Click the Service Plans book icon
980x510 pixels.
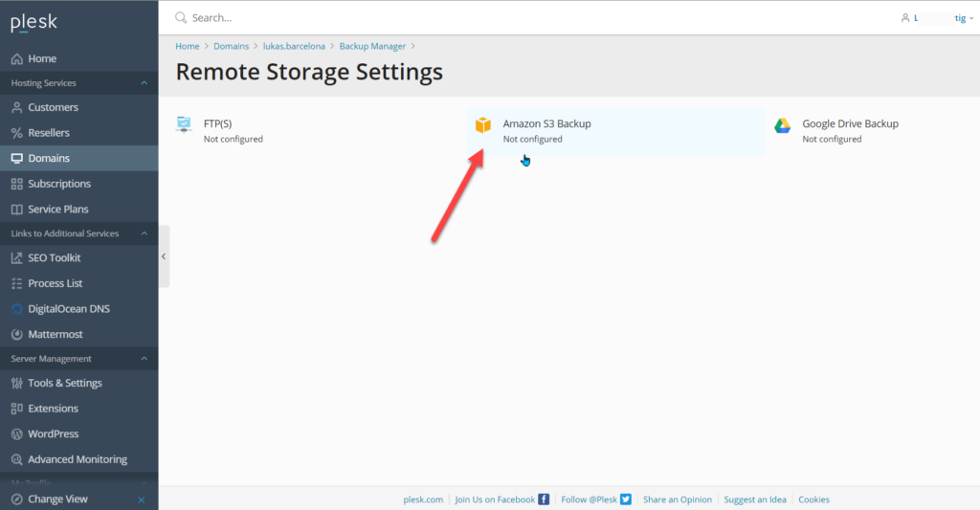click(17, 210)
